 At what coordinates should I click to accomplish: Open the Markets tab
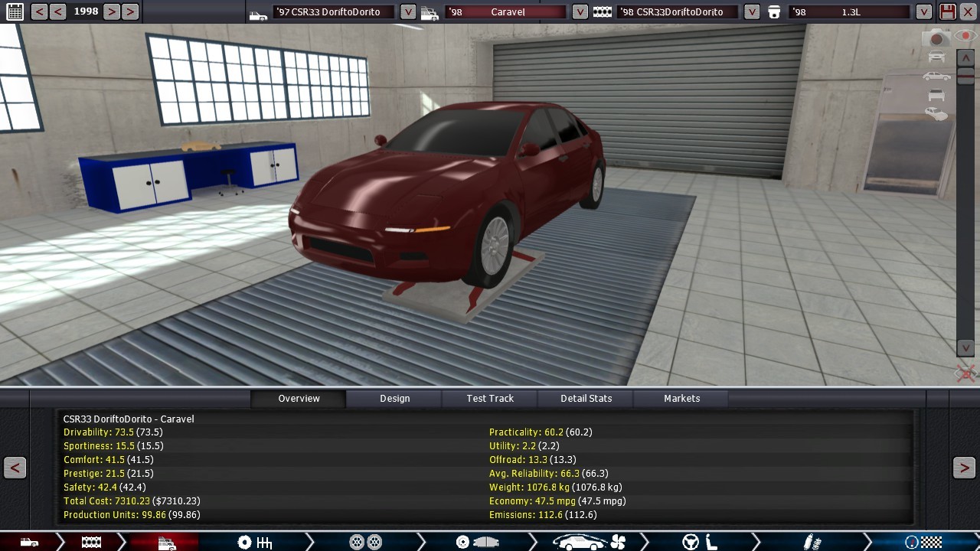click(x=681, y=399)
